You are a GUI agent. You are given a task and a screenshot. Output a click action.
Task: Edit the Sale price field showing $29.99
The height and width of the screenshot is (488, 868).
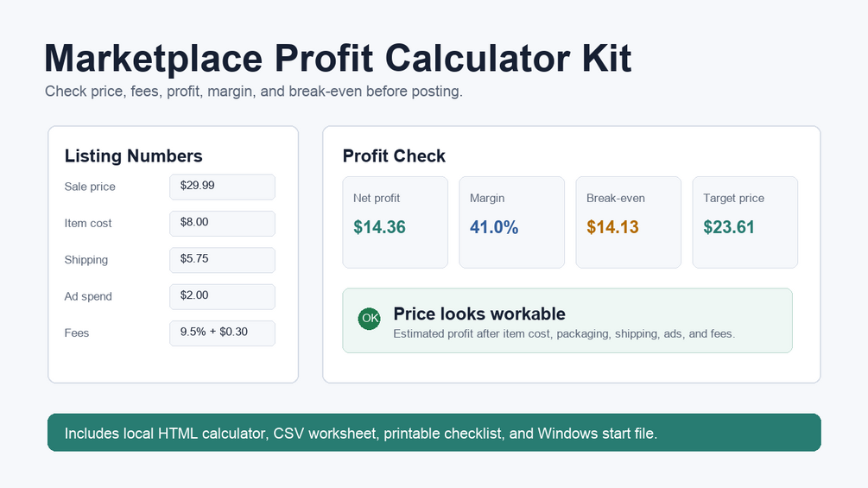222,187
